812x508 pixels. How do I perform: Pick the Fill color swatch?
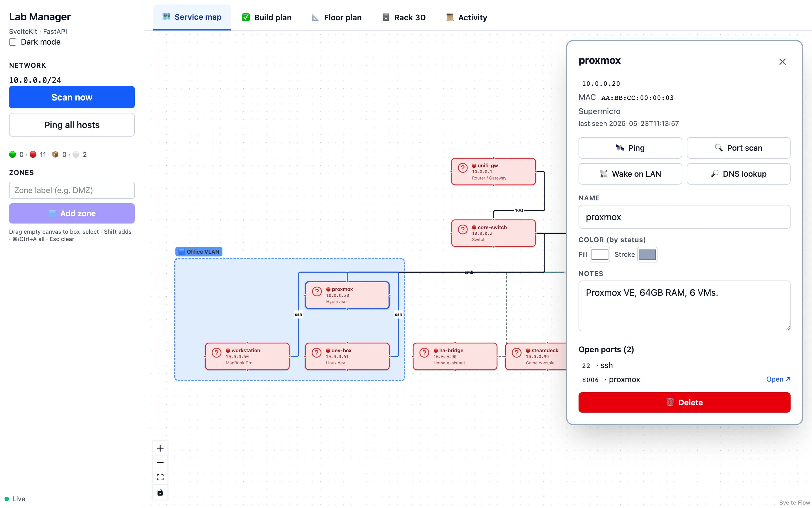click(600, 254)
